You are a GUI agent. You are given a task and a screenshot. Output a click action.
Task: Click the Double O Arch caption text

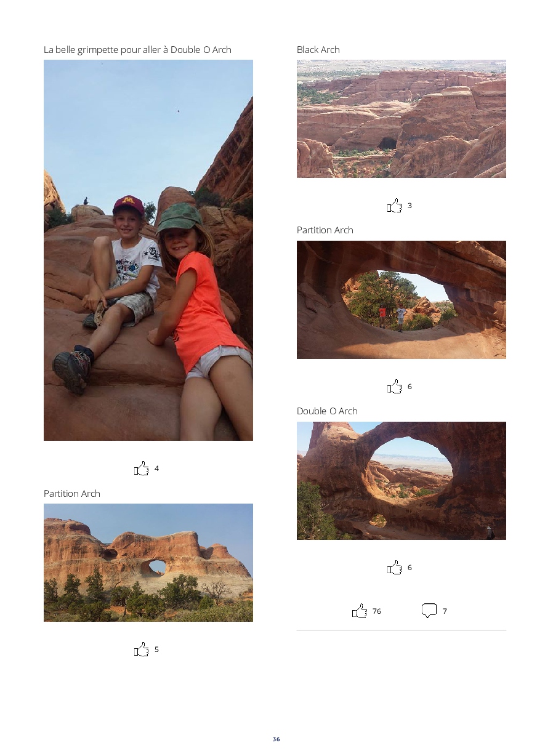327,411
